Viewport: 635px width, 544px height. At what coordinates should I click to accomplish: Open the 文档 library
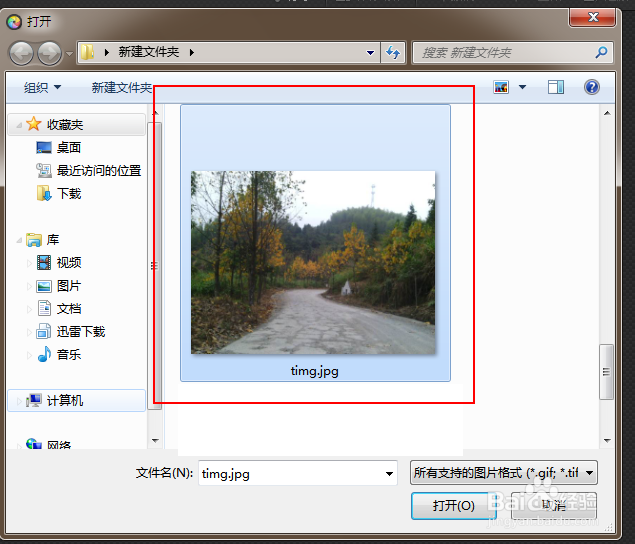tap(69, 309)
